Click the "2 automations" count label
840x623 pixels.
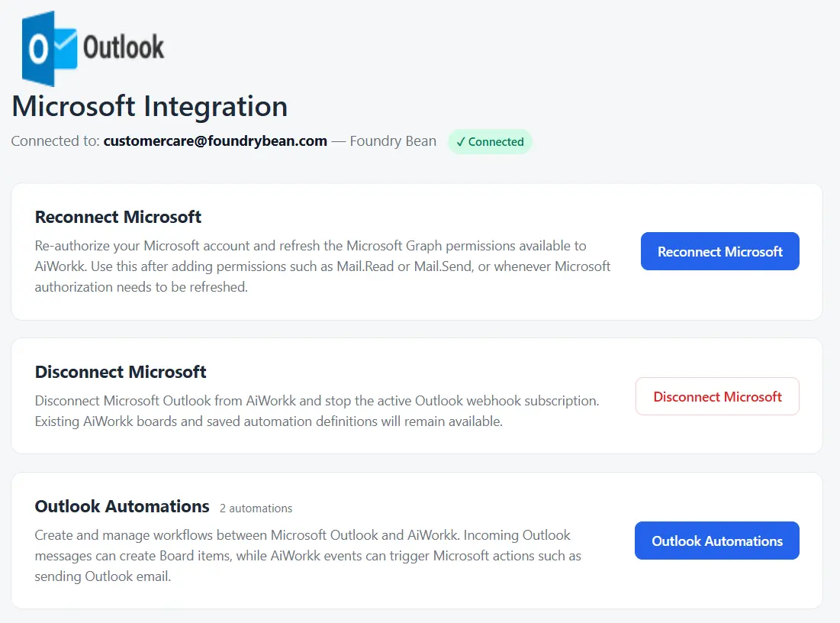(x=256, y=508)
